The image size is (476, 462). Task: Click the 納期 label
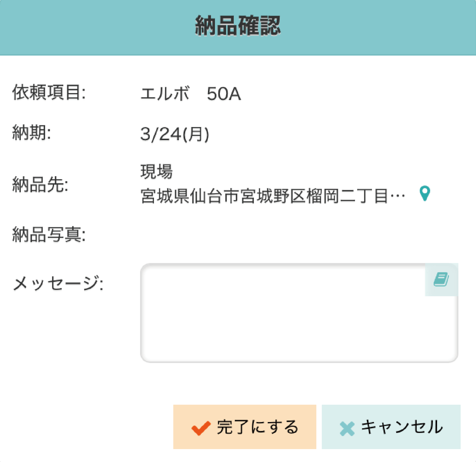pyautogui.click(x=32, y=133)
